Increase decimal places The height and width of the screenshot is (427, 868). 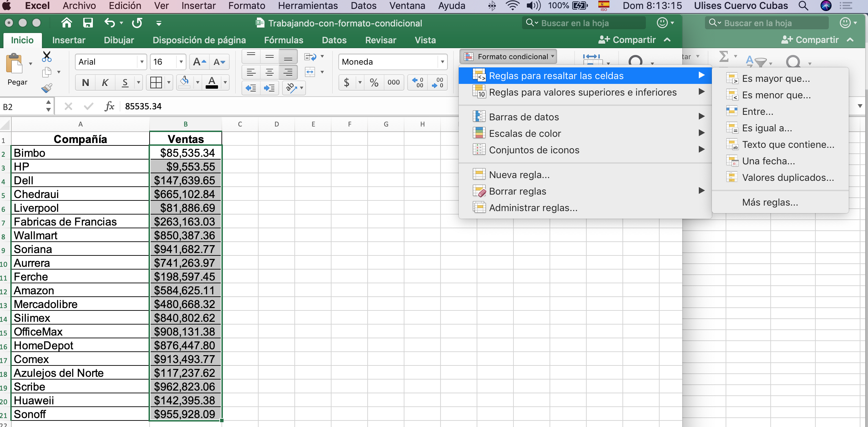click(418, 83)
